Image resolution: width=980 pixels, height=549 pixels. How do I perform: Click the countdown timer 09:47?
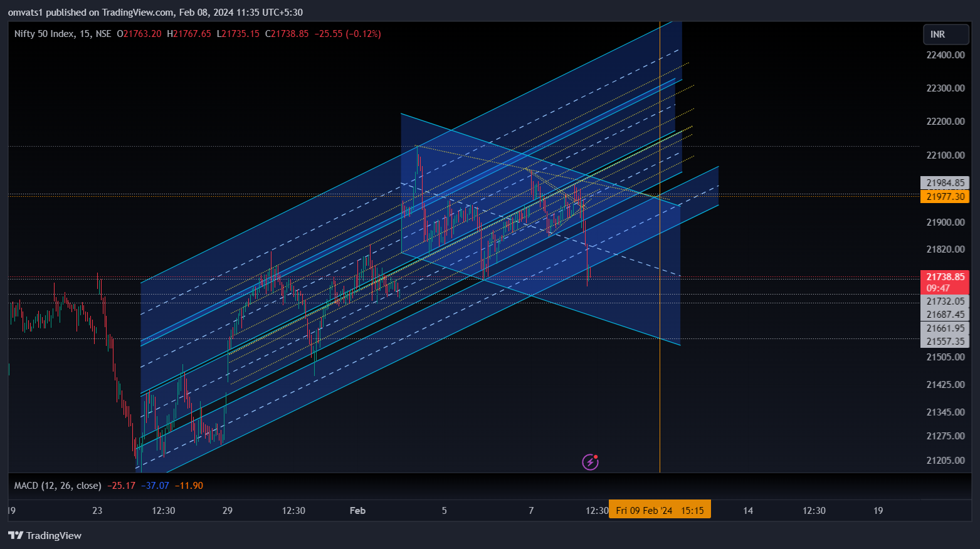click(x=938, y=288)
